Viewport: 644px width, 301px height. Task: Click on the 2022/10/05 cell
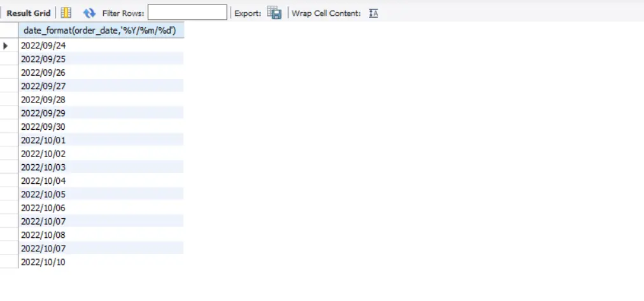pyautogui.click(x=43, y=194)
